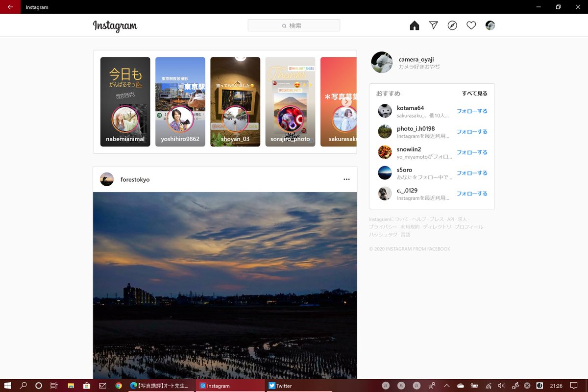Open more options on forestokyo post
The width and height of the screenshot is (588, 392).
(346, 179)
